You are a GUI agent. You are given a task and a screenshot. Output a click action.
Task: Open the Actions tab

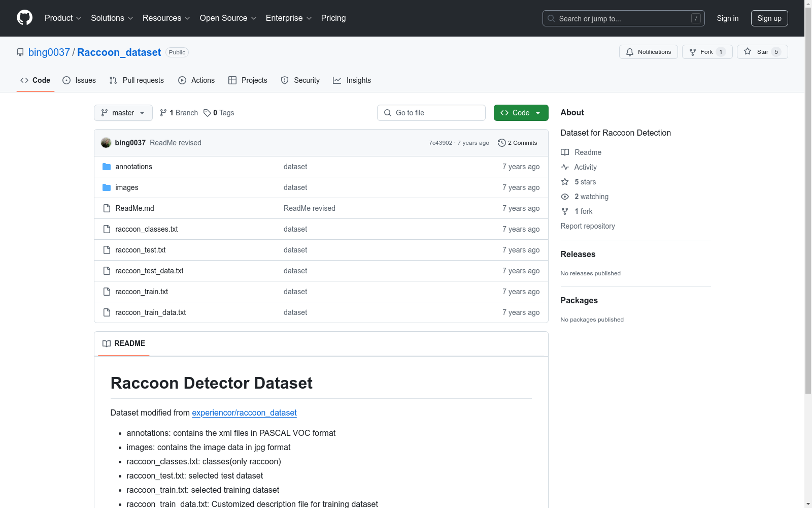pyautogui.click(x=196, y=80)
